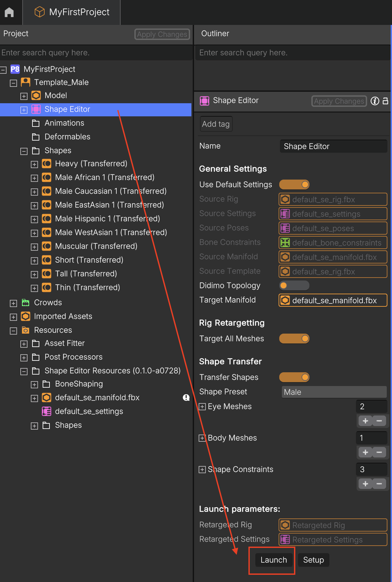Open the Deformables folder
This screenshot has height=582, width=392.
point(36,137)
